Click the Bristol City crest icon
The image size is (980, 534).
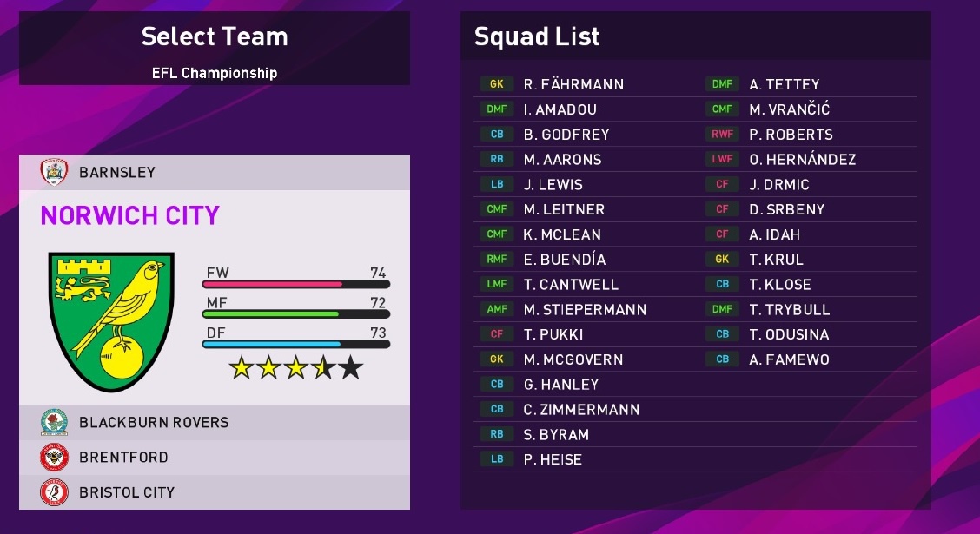click(x=54, y=492)
